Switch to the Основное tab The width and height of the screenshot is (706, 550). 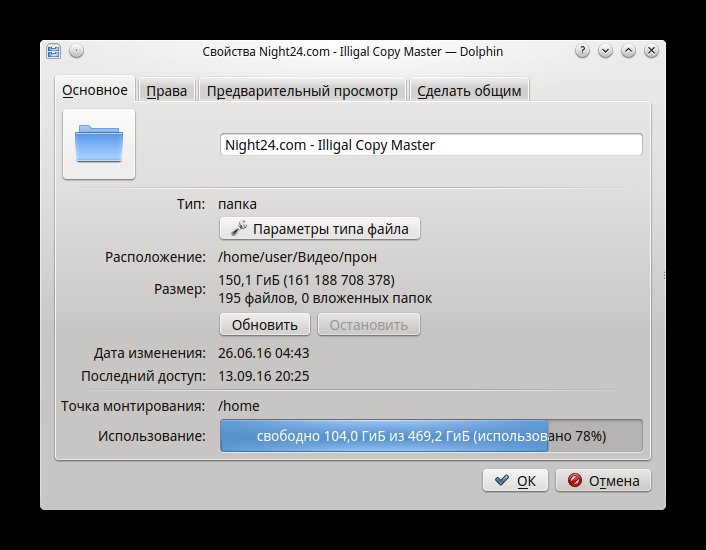[95, 90]
